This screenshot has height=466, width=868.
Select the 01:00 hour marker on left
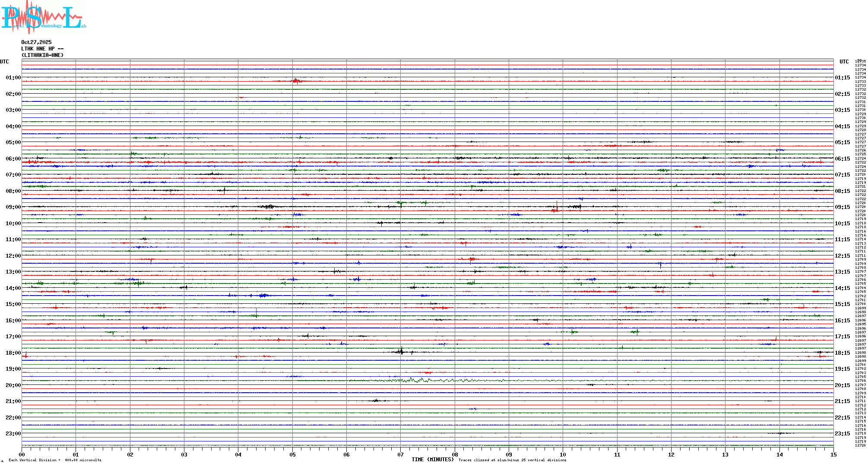(13, 78)
